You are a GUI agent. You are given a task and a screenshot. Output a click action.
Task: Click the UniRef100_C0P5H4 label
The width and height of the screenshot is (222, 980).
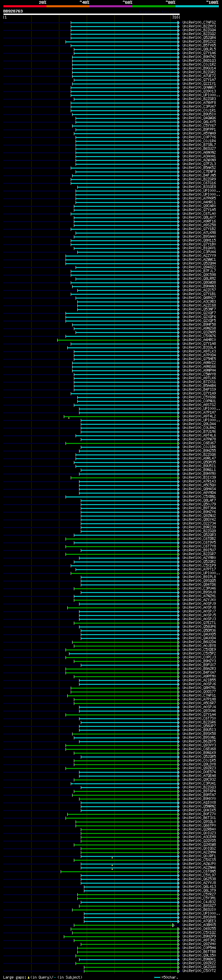[x=199, y=948]
